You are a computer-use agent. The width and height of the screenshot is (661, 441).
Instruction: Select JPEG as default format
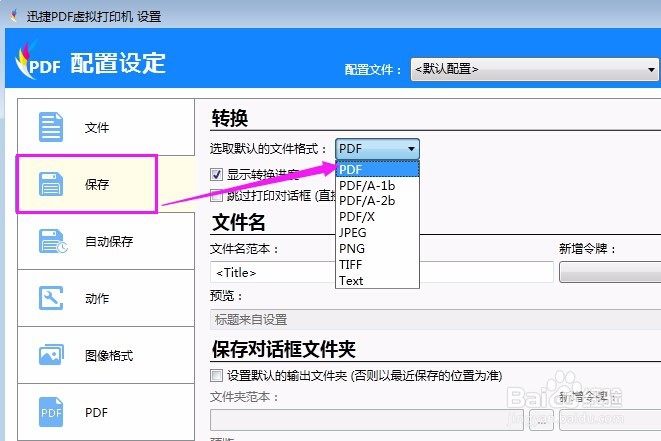377,233
